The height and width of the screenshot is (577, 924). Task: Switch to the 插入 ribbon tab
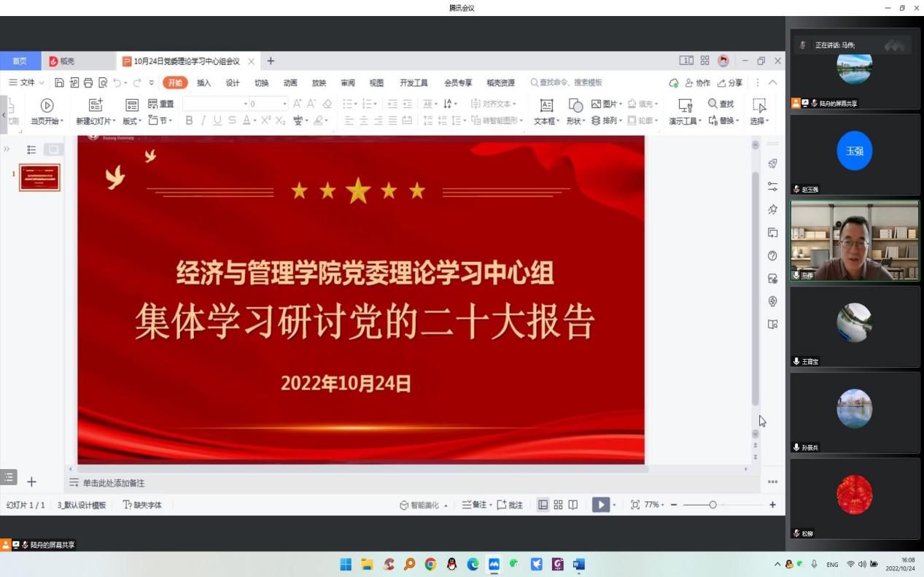[x=203, y=83]
